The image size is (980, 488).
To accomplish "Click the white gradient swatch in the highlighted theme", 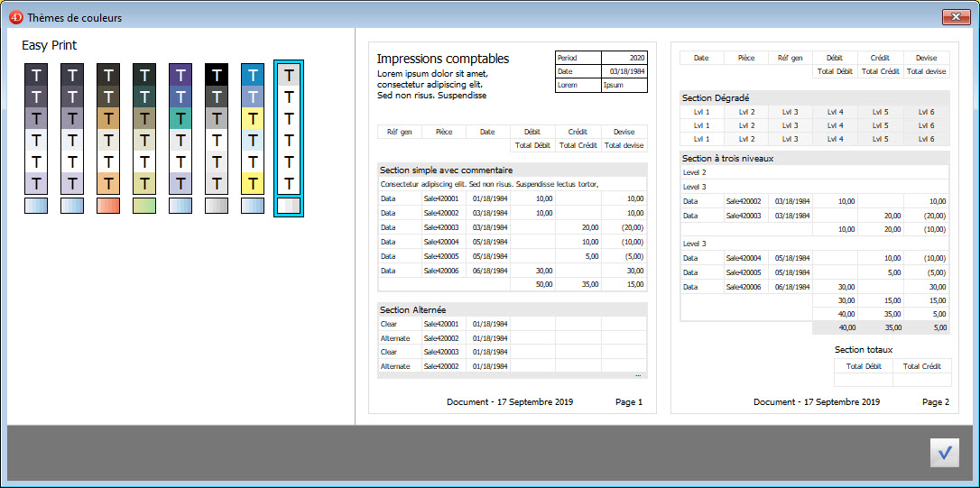I will [289, 206].
